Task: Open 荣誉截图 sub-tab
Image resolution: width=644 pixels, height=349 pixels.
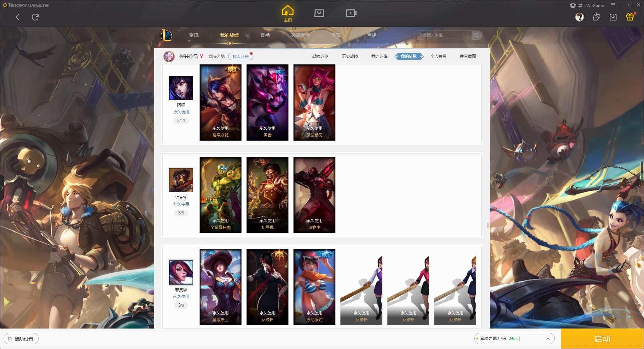Action: click(x=468, y=56)
